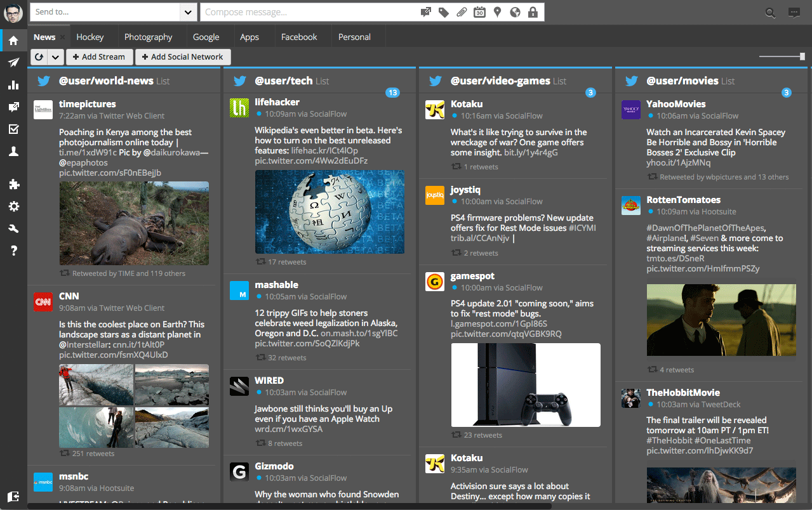Toggle the globe geo-targeting option
This screenshot has width=812, height=510.
click(514, 12)
